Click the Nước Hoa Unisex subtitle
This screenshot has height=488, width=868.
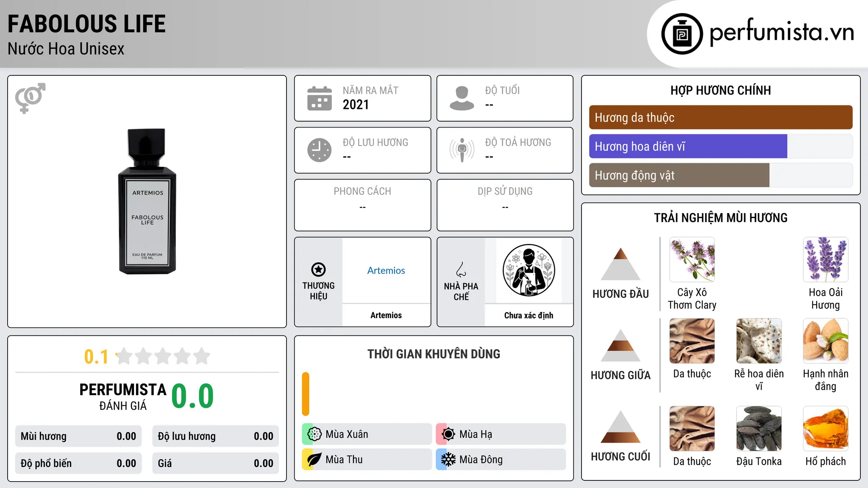66,49
